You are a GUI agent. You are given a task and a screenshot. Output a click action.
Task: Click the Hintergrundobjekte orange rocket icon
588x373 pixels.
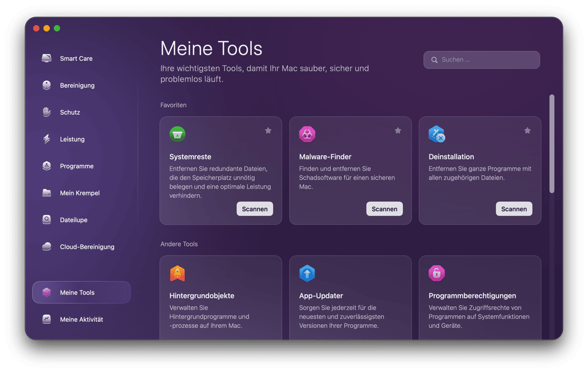click(177, 273)
